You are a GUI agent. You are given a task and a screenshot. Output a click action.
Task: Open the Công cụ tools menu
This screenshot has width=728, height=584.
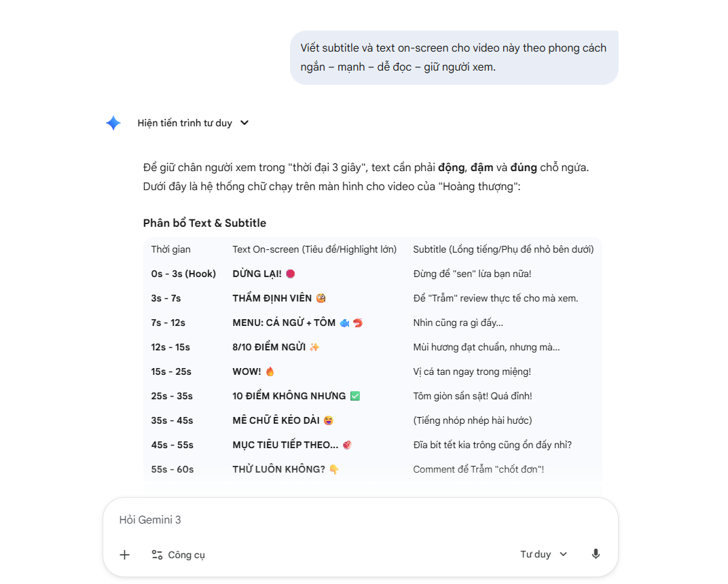click(x=179, y=555)
